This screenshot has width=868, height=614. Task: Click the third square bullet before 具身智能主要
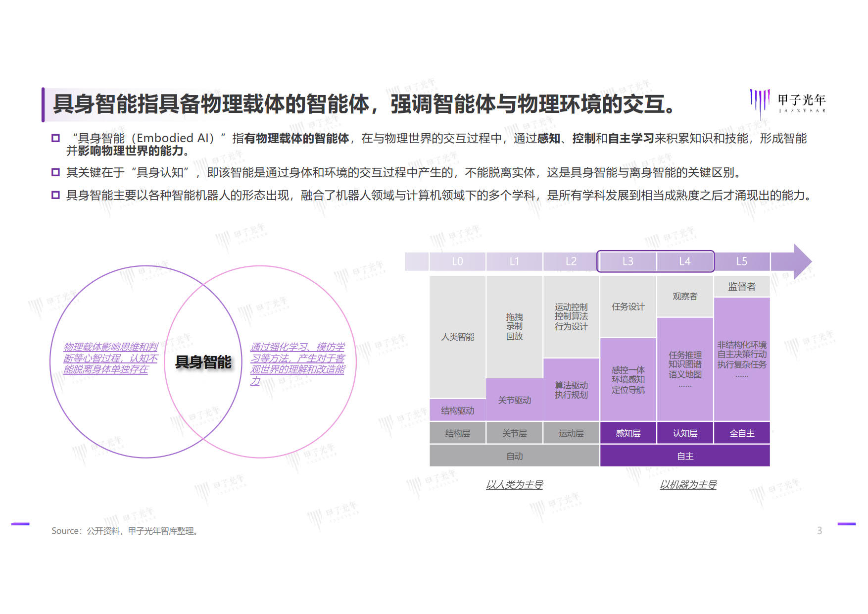tap(55, 195)
